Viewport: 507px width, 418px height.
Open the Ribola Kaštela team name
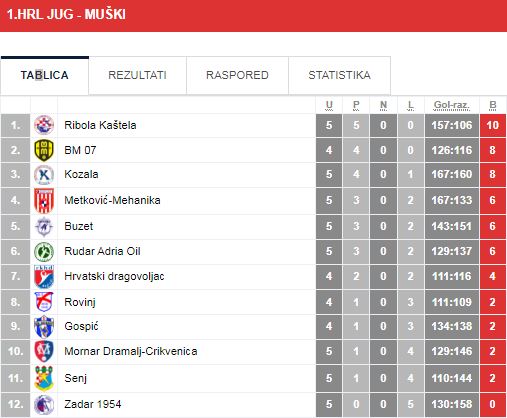pyautogui.click(x=100, y=125)
